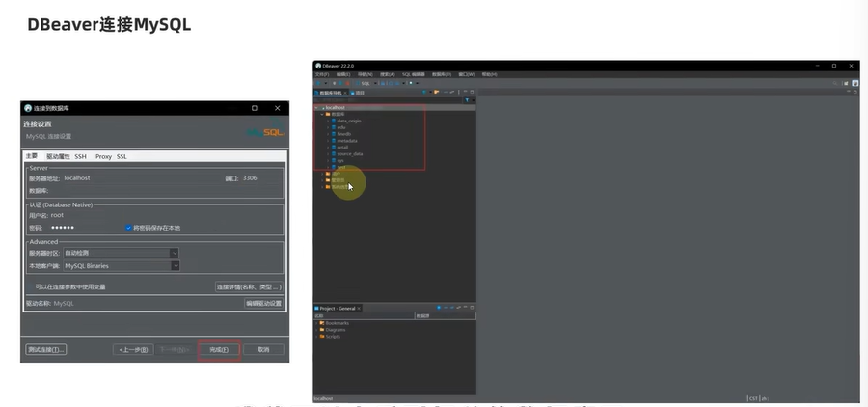Switch to the 驱动属性 driver properties tab

pos(58,156)
